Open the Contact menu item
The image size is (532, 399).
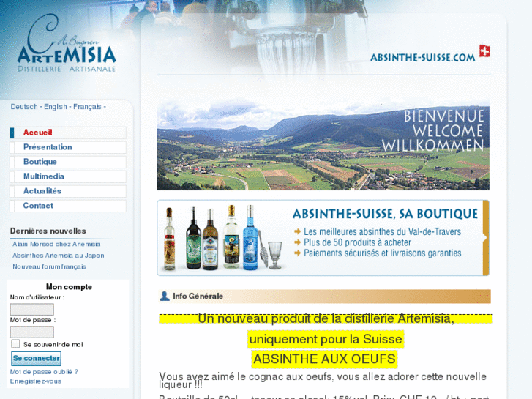coord(68,206)
